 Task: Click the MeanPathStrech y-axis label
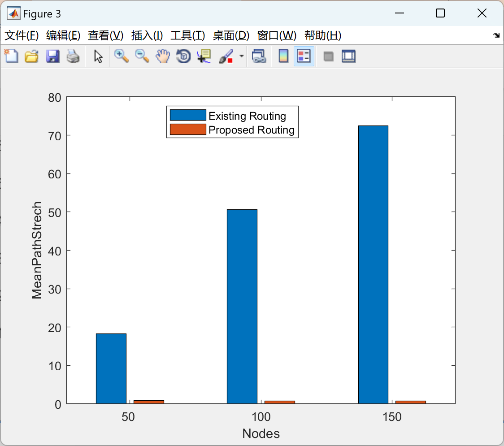click(37, 250)
